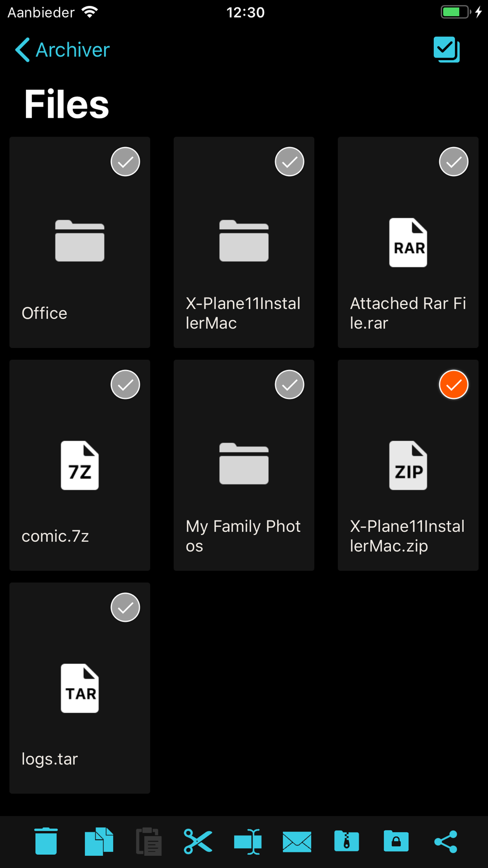This screenshot has height=868, width=488.
Task: Tap the share icon
Action: click(446, 842)
